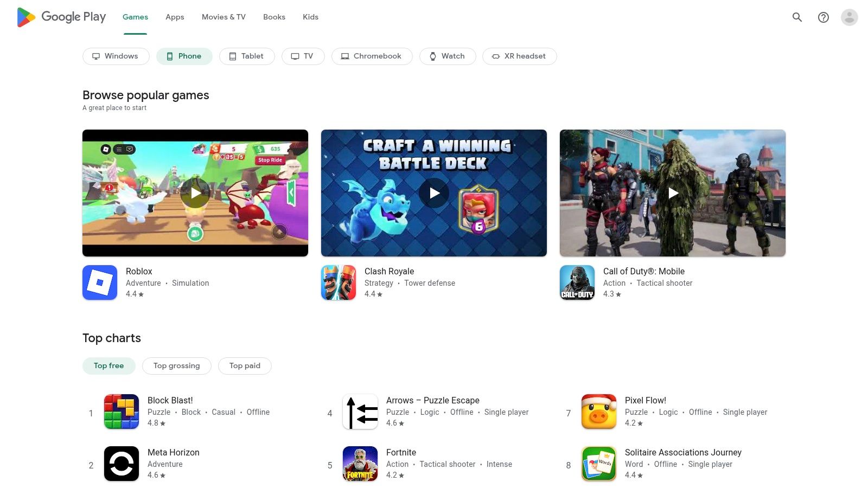Open the search magnifier icon
Viewport: 868px width, 488px height.
pyautogui.click(x=797, y=17)
